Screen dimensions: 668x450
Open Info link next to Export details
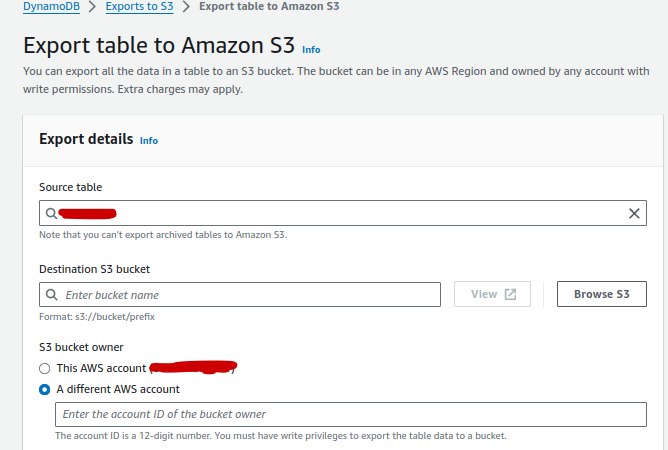(149, 141)
